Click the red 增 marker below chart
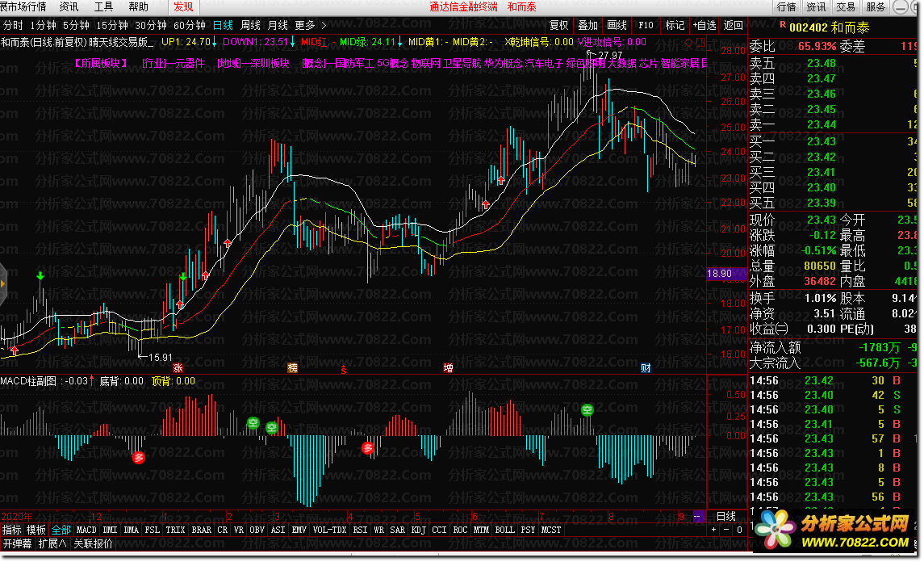Image resolution: width=924 pixels, height=562 pixels. coord(449,368)
